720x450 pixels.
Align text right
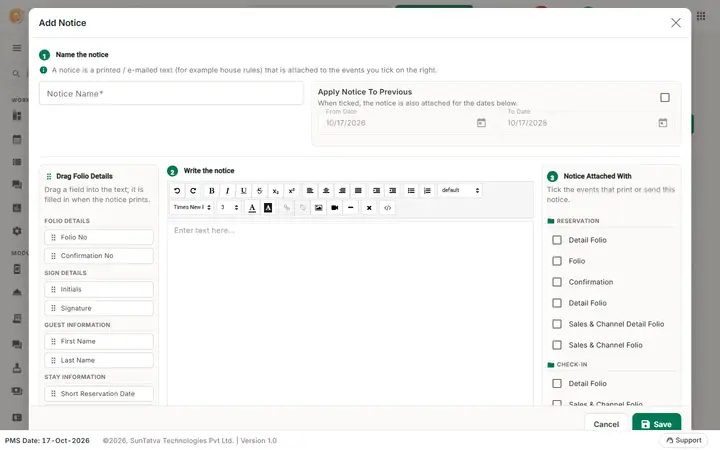click(342, 191)
